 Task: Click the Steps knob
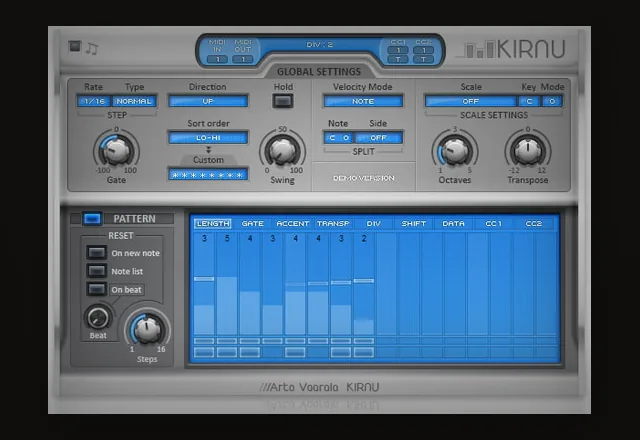(x=147, y=329)
